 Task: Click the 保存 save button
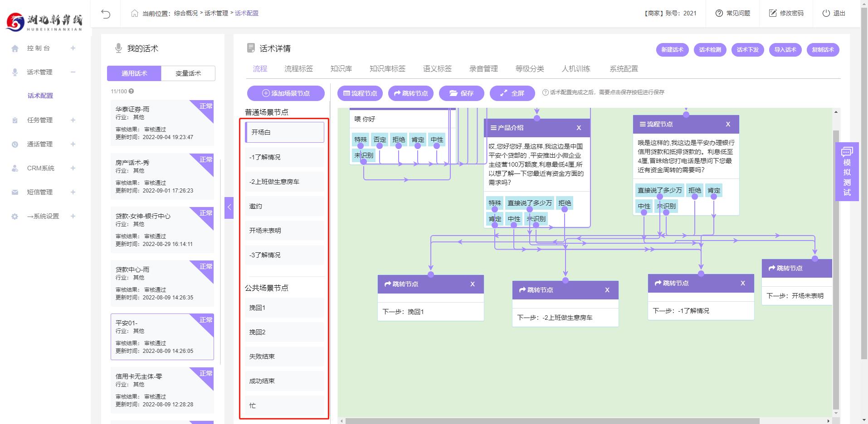[x=462, y=93]
